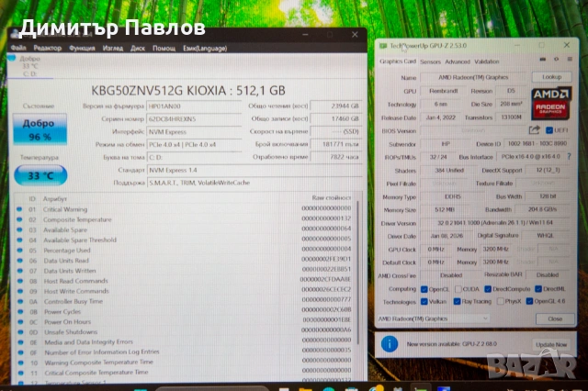Switch to the Validation tab
Viewport: 588px width, 391px height.
click(486, 61)
